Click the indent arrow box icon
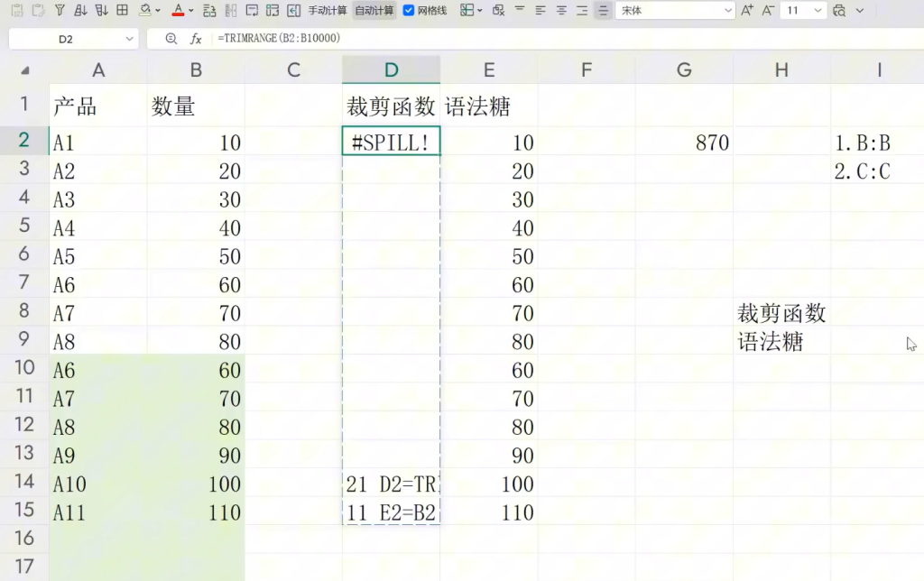This screenshot has width=924, height=581. (x=293, y=11)
